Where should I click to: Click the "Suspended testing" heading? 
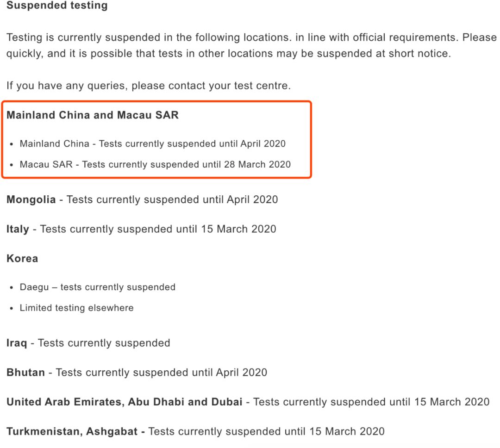click(x=57, y=6)
